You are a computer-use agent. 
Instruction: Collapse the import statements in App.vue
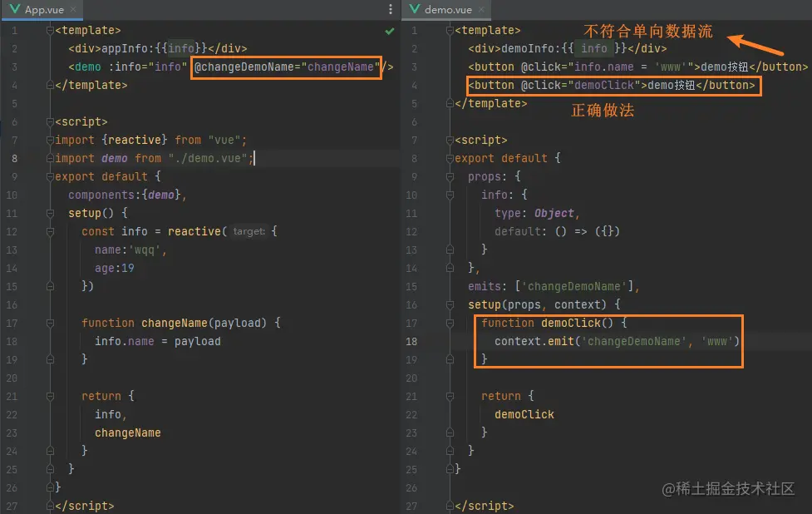click(50, 140)
